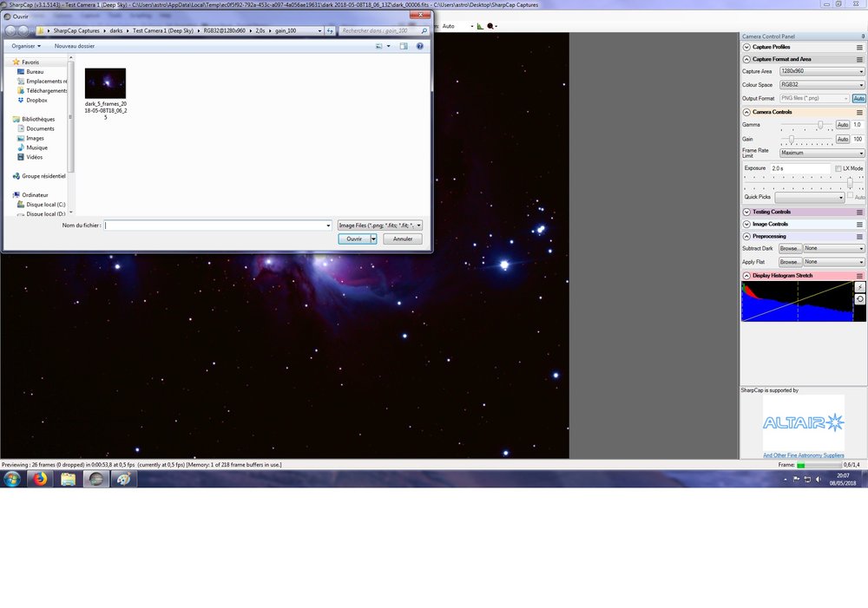Open the Display Histogram Stretch menu icon

(859, 276)
